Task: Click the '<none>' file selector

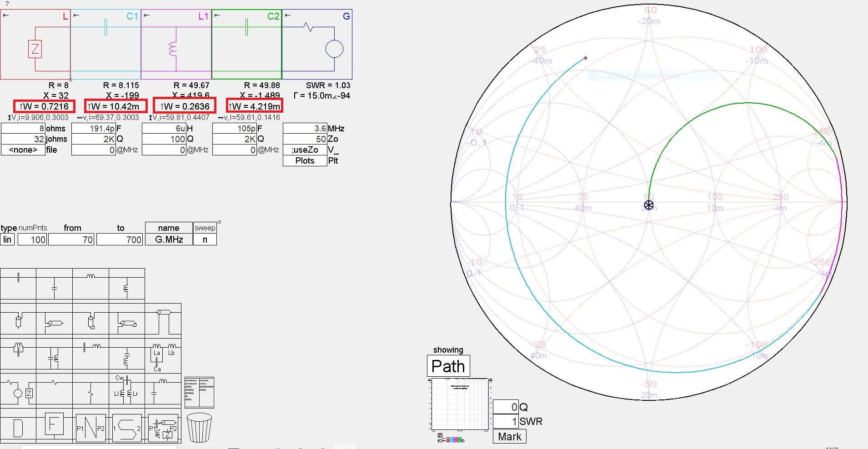Action: pyautogui.click(x=23, y=150)
